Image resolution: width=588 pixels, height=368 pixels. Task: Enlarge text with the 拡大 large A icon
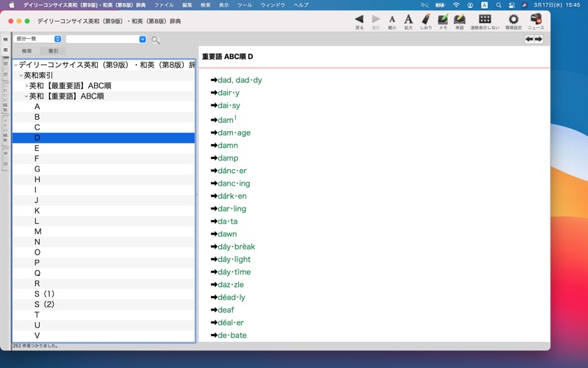pos(409,19)
